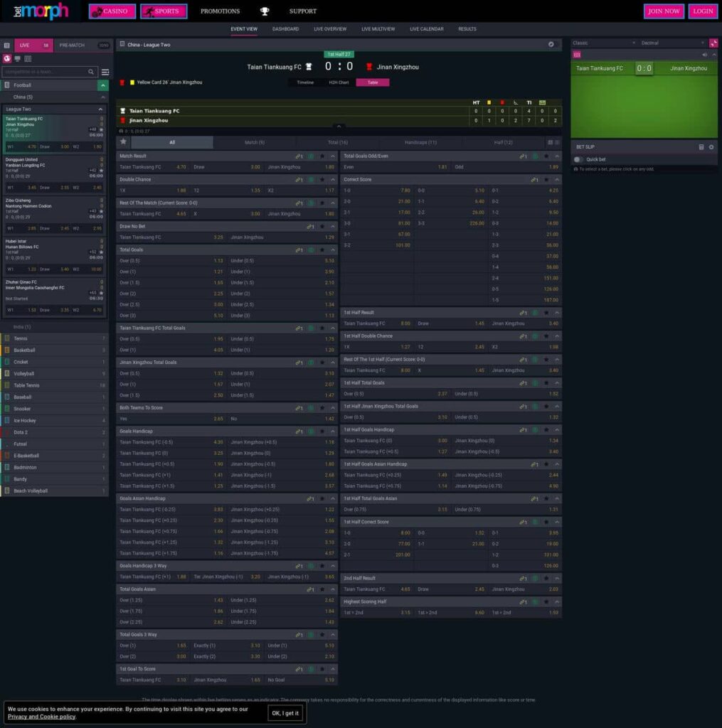Collapse the scoreboard panel chevron below the team table
722x728 pixels.
339,127
